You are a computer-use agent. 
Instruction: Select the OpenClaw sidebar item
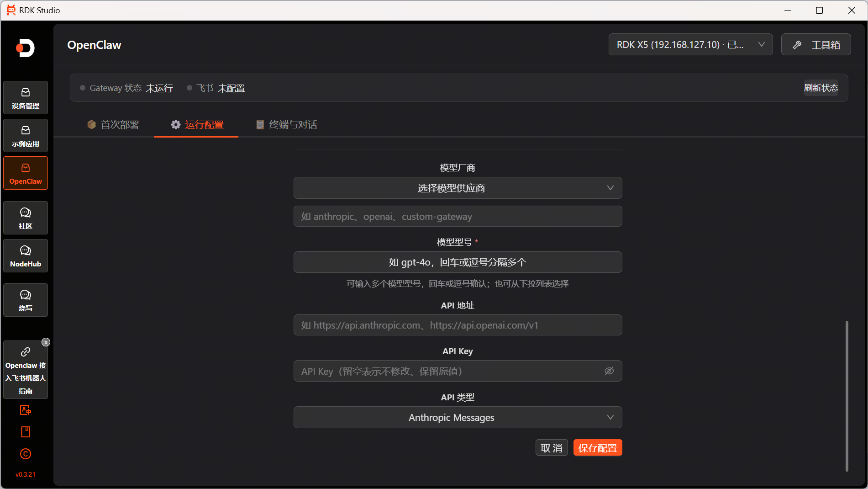26,173
